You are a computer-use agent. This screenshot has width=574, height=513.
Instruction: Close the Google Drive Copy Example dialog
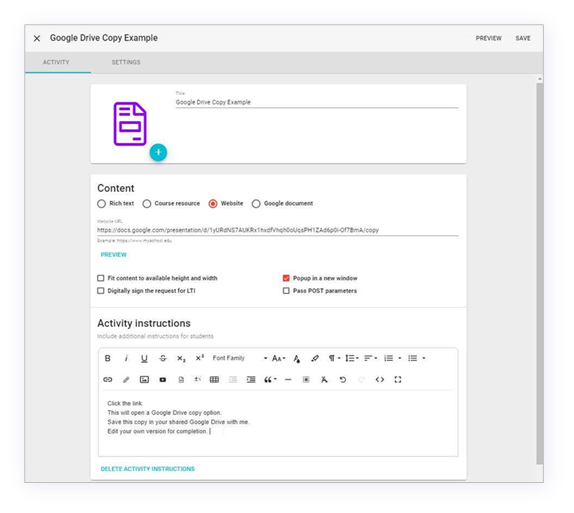point(37,38)
